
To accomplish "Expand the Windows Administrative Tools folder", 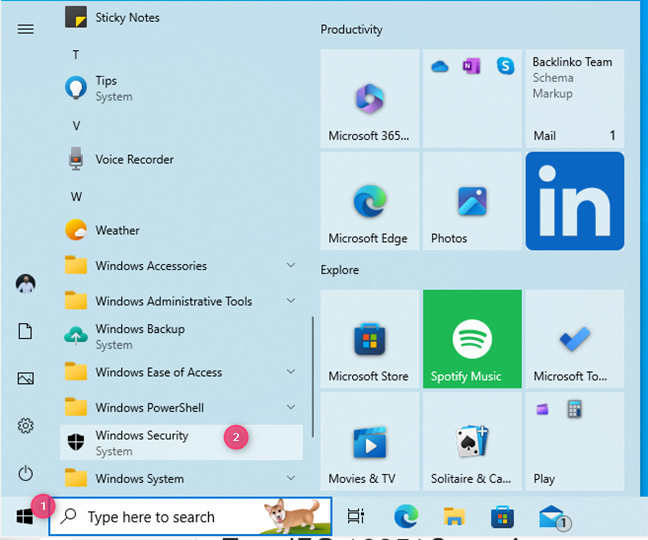I will (181, 301).
